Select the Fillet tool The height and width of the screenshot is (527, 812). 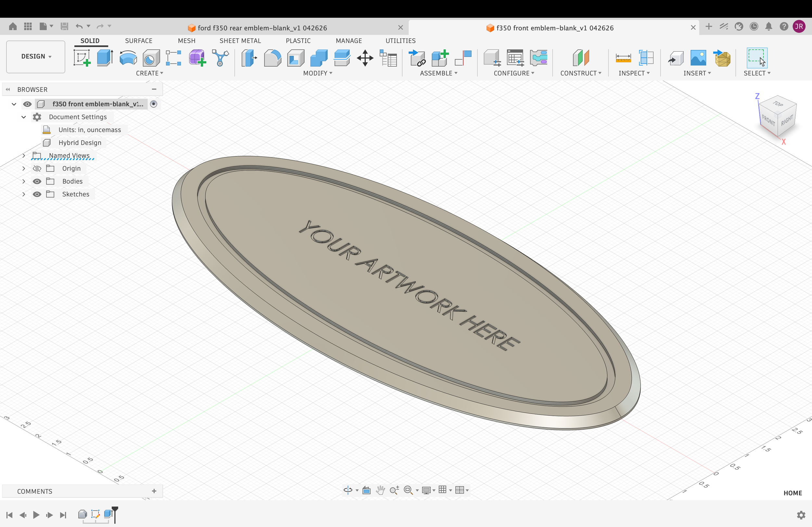272,58
